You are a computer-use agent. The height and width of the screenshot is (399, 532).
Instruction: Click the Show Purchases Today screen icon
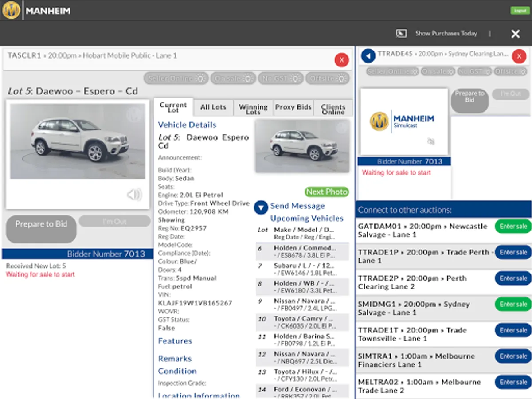(x=401, y=33)
